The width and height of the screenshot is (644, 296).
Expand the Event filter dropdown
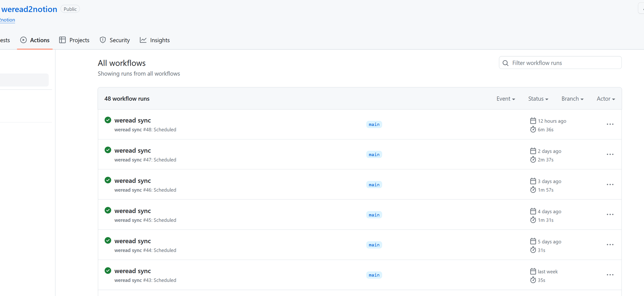[506, 99]
